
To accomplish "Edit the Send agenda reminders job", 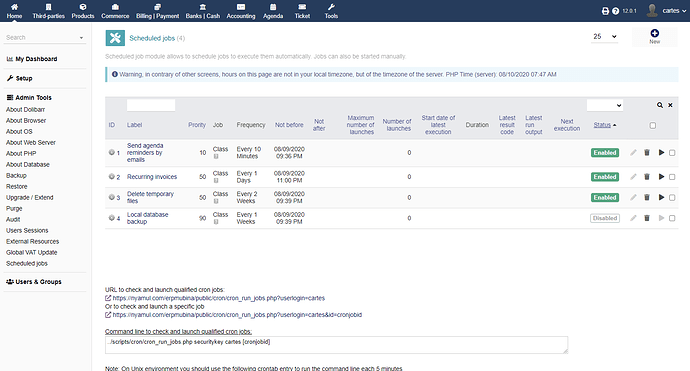I will [x=633, y=153].
